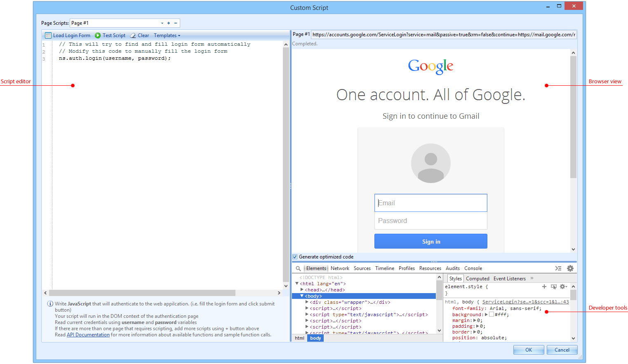Viewport: 628px width, 364px height.
Task: Expand the margin CSS property
Action: 475,320
